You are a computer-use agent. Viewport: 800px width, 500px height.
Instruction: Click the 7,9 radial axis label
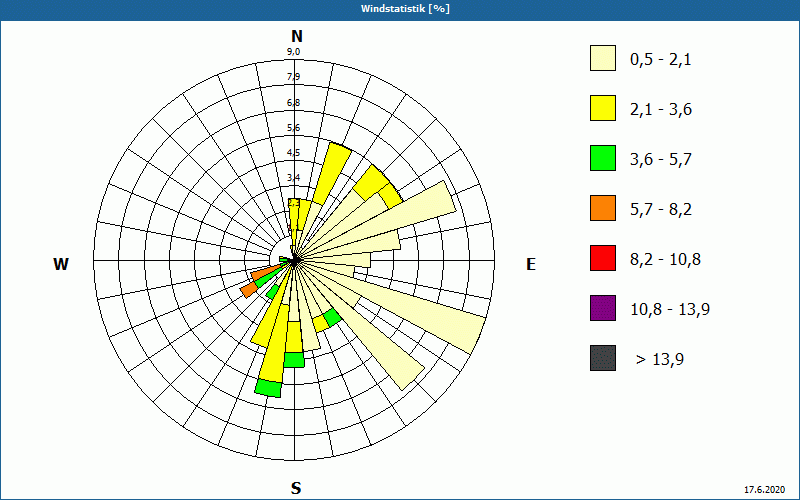click(x=293, y=77)
